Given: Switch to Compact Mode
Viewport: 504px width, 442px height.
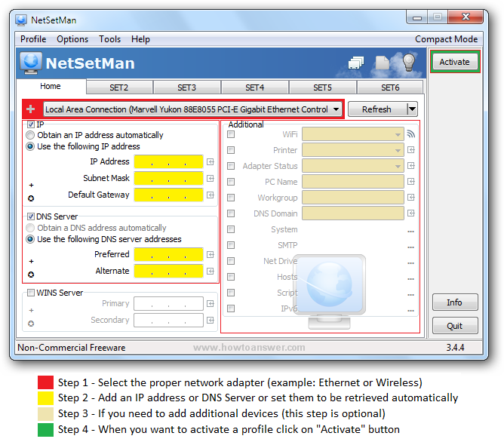Looking at the screenshot, I should 446,39.
